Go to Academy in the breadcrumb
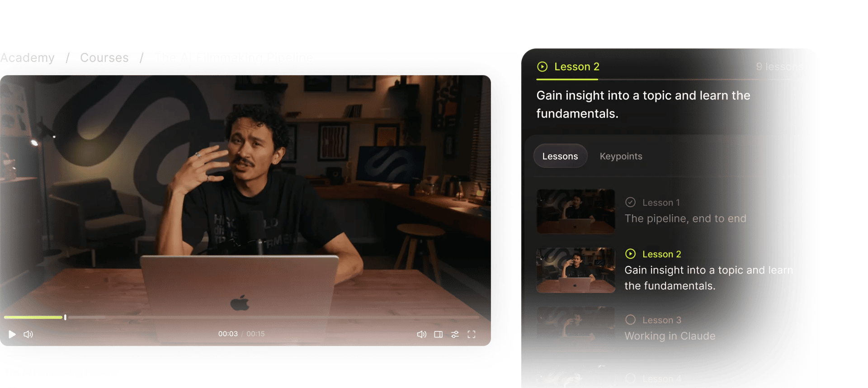 click(x=27, y=58)
